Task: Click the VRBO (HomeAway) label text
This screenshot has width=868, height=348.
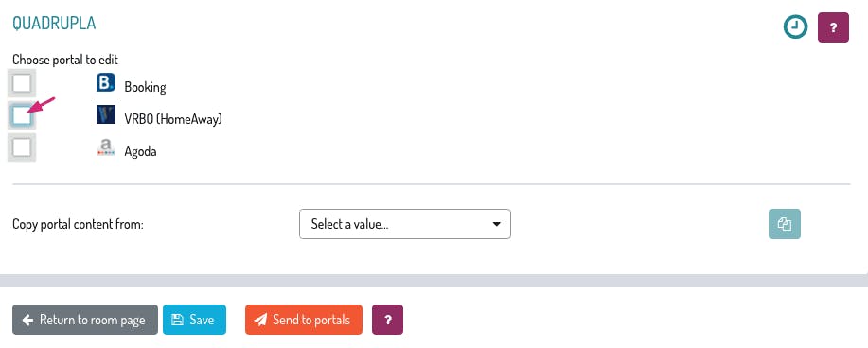Action: click(172, 119)
